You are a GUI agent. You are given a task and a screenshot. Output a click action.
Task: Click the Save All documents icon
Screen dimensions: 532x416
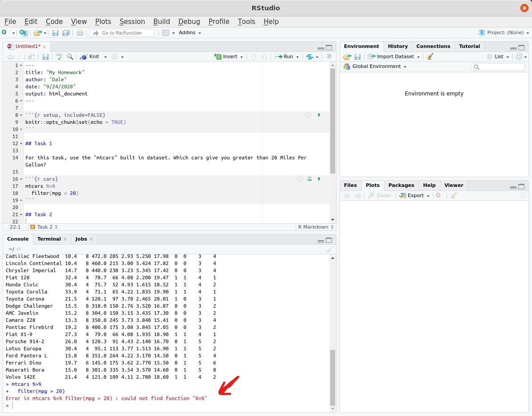[66, 33]
